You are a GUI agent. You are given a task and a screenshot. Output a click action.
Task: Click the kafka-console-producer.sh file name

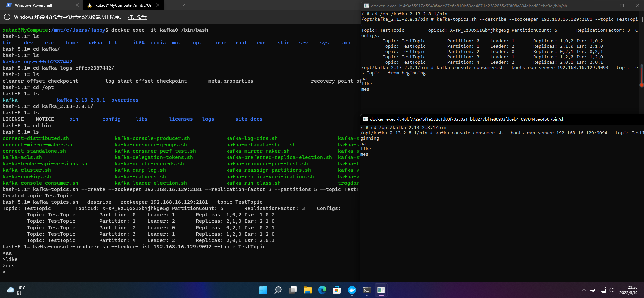click(152, 138)
